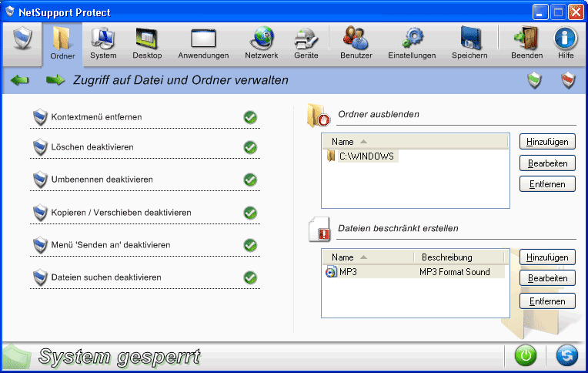Click the Beenden exit door icon
The height and width of the screenshot is (373, 588).
(x=526, y=38)
